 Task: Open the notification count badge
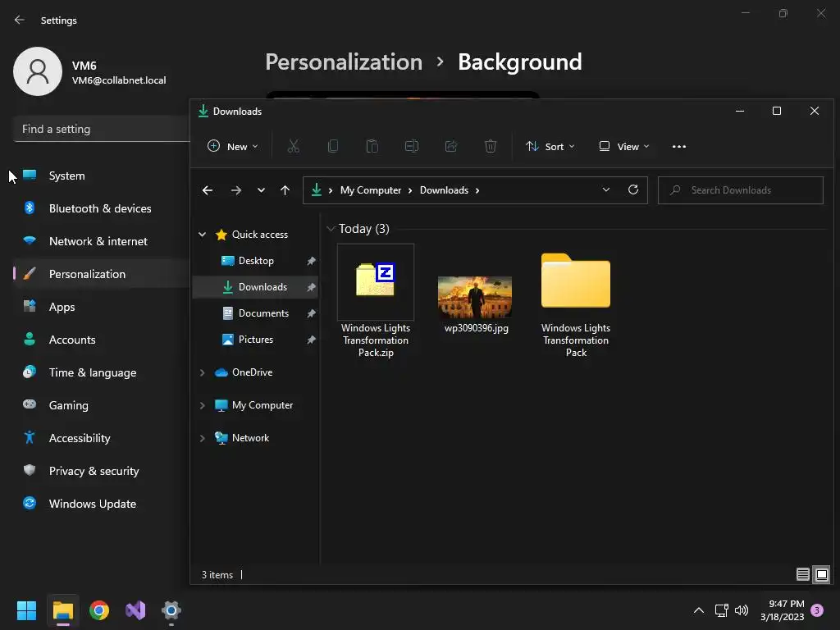pyautogui.click(x=818, y=610)
